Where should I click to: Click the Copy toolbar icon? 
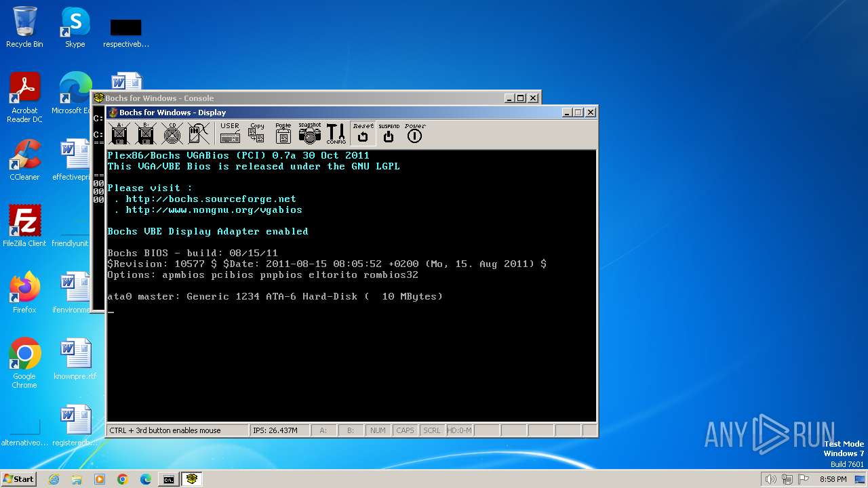256,134
